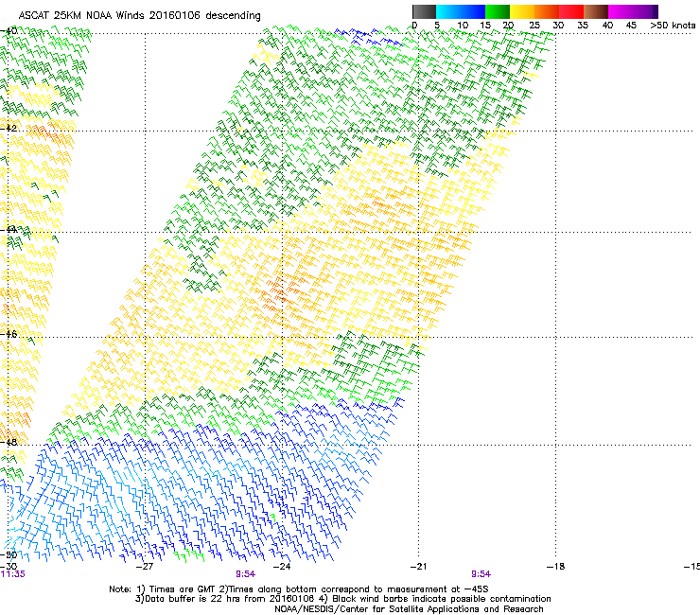
Task: Click the brown 35–40 knot legend segment
Action: point(596,11)
